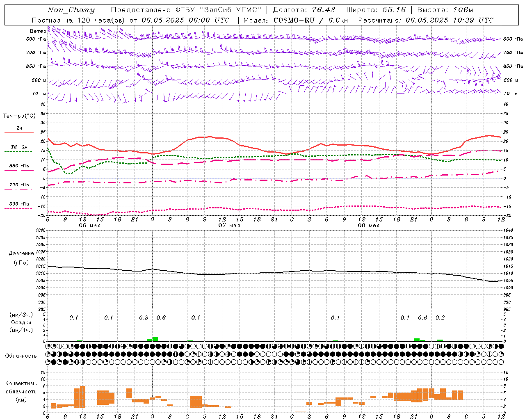Click the "07 мая" date label
This screenshot has width=525, height=420.
(229, 225)
